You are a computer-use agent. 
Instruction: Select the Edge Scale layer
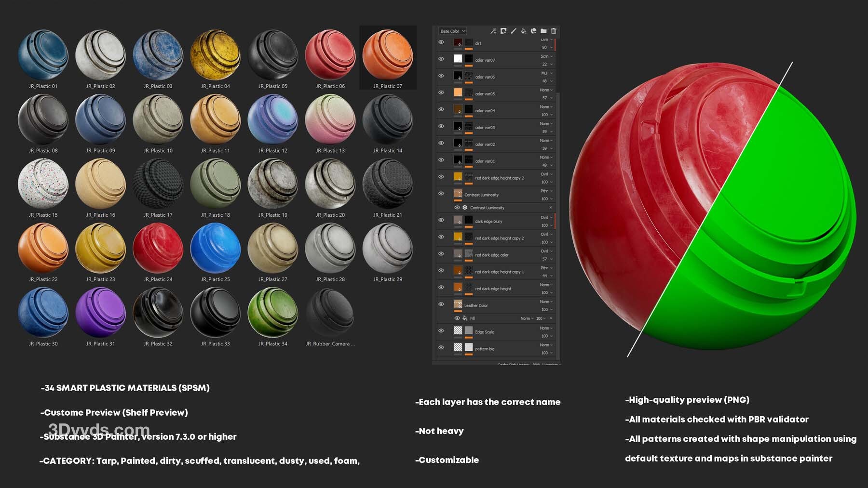tap(484, 332)
